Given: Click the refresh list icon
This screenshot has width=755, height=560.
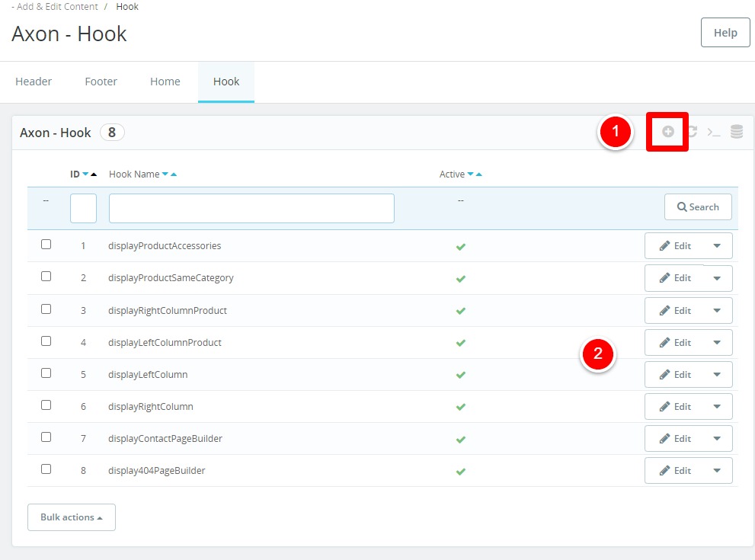Looking at the screenshot, I should pyautogui.click(x=692, y=132).
